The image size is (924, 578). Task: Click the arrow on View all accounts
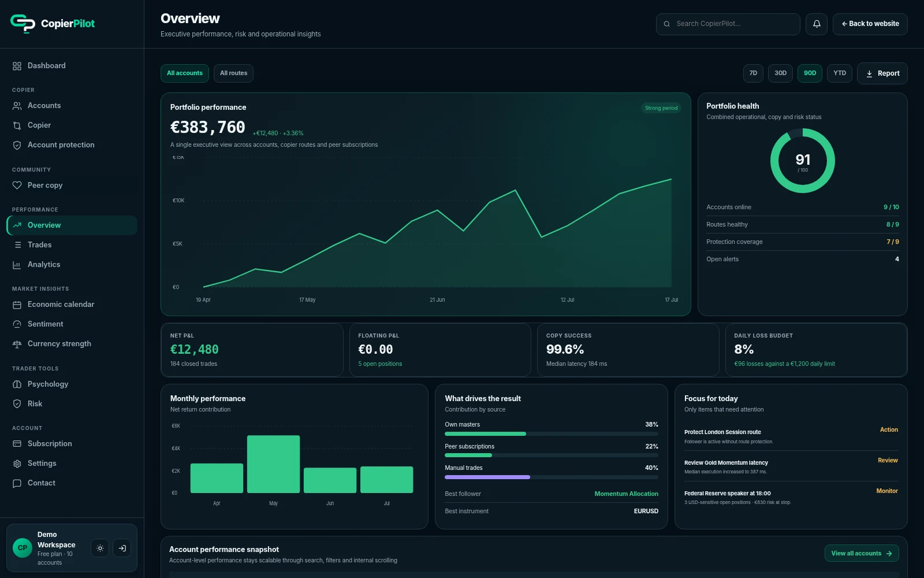[889, 554]
